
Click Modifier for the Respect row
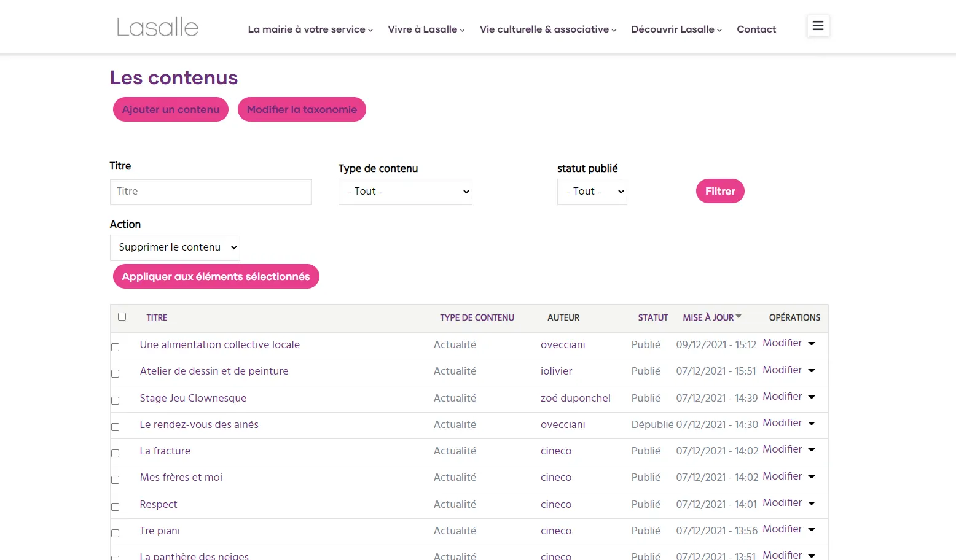(x=782, y=502)
